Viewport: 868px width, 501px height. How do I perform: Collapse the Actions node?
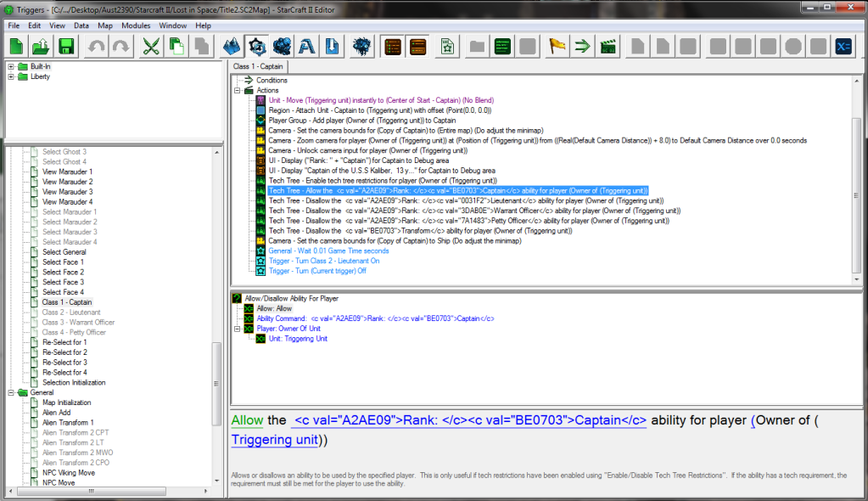(x=237, y=90)
